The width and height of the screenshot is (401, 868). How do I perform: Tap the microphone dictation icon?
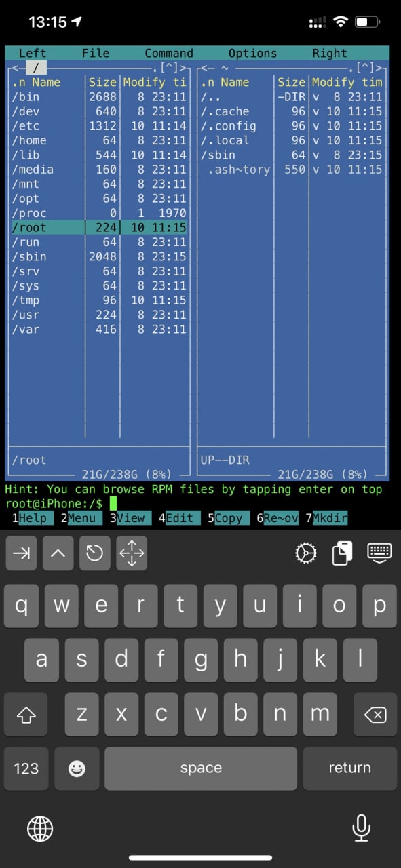(x=361, y=828)
